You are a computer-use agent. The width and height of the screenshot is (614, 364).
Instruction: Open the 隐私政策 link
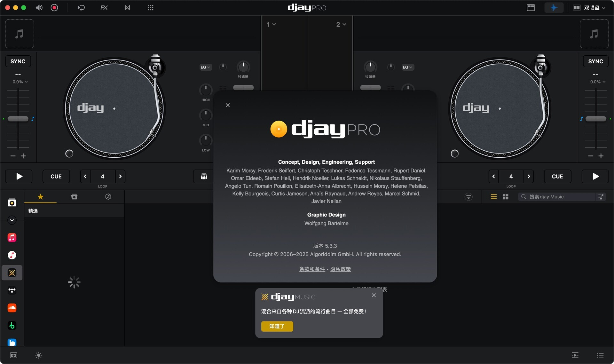pos(341,269)
